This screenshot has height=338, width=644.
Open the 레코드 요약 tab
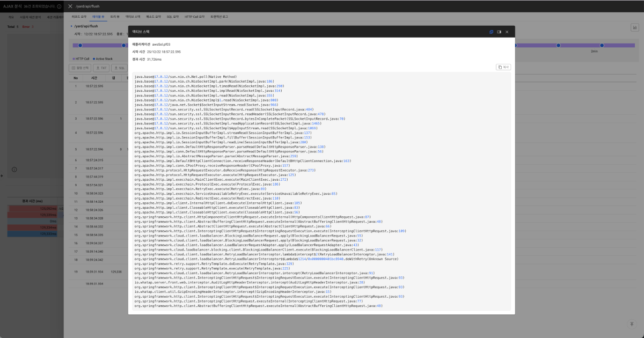click(79, 17)
